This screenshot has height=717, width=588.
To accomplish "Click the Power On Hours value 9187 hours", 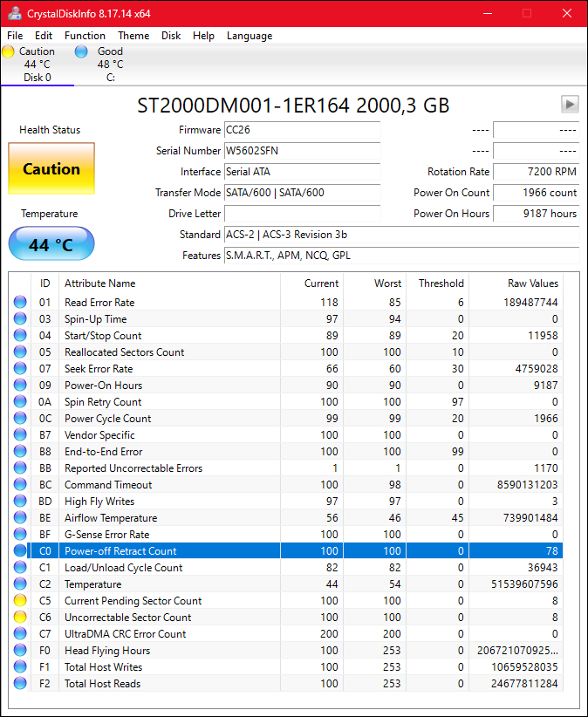I will 537,214.
